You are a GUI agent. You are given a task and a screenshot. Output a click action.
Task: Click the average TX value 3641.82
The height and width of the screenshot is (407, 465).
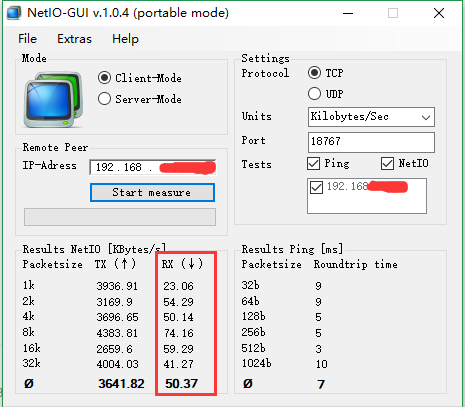[121, 384]
